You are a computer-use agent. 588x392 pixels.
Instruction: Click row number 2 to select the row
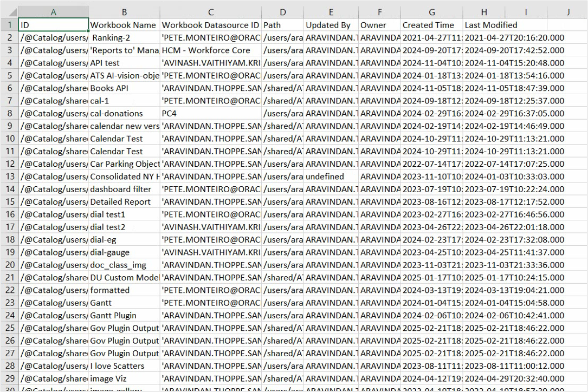(10, 37)
